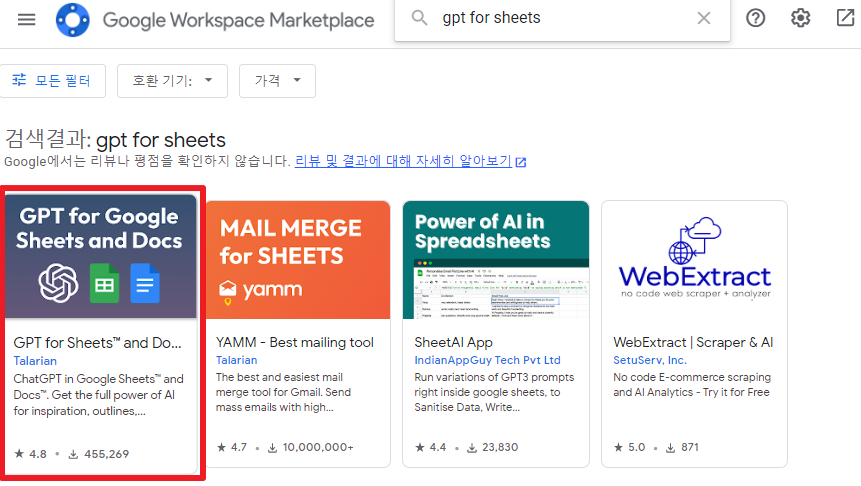Focus the 'gpt for sheets' search box
This screenshot has height=486, width=861.
click(562, 18)
